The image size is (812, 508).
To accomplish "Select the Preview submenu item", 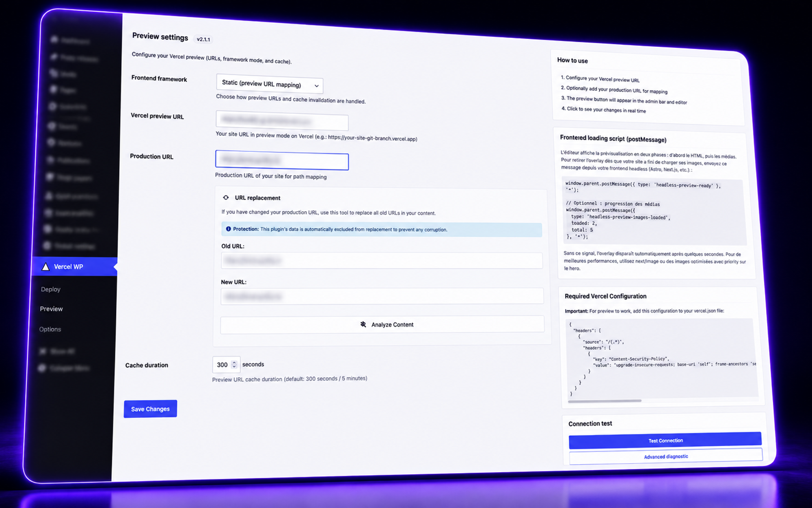I will pos(52,309).
